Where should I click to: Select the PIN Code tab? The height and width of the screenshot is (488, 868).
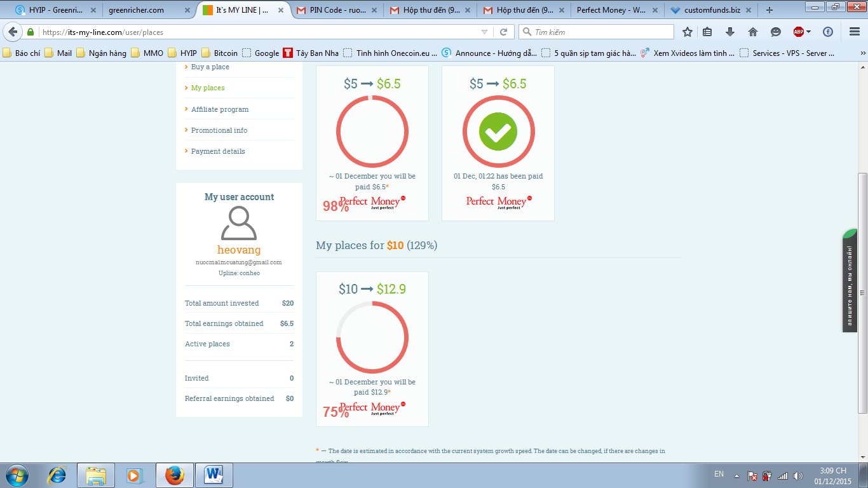pos(337,10)
